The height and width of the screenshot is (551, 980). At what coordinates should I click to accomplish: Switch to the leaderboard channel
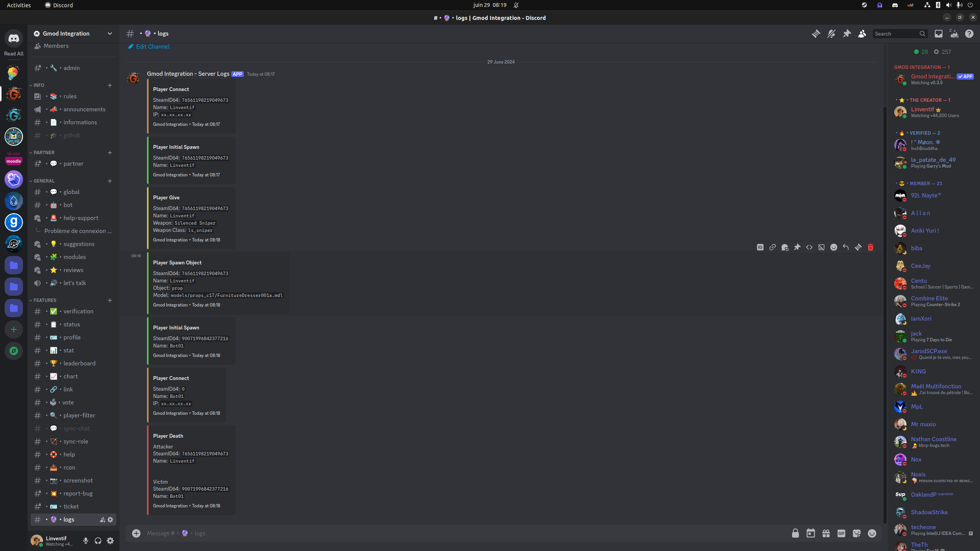click(x=73, y=364)
